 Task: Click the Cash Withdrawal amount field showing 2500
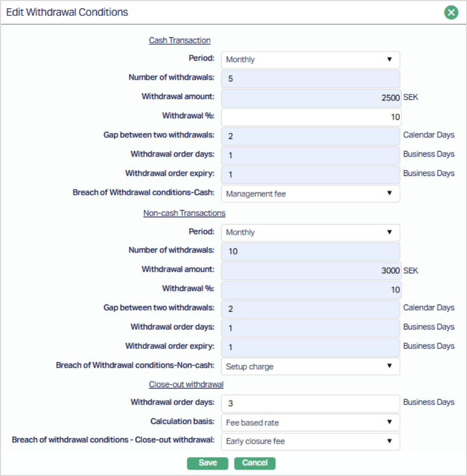pos(310,98)
